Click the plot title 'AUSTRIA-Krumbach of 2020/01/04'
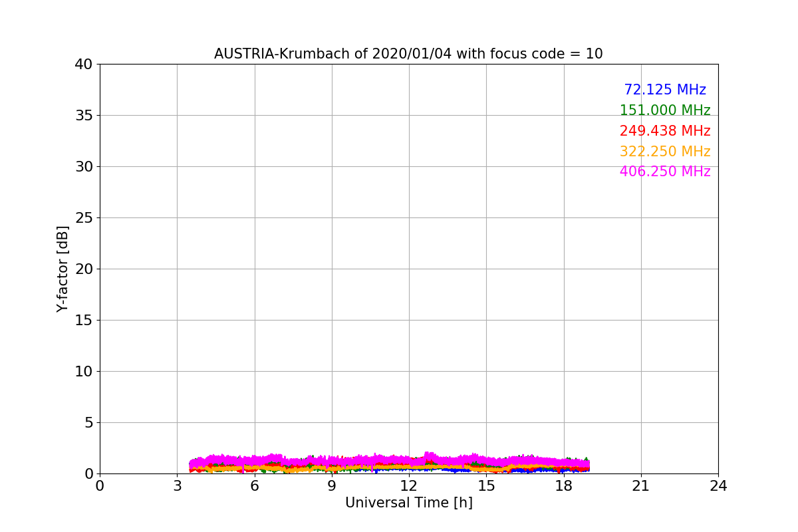The height and width of the screenshot is (532, 798). point(332,54)
